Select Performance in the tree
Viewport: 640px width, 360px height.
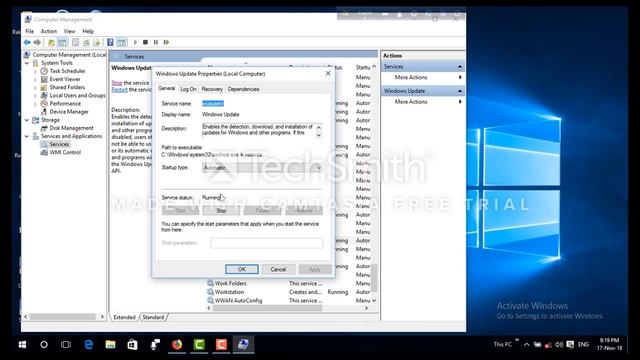pyautogui.click(x=65, y=104)
